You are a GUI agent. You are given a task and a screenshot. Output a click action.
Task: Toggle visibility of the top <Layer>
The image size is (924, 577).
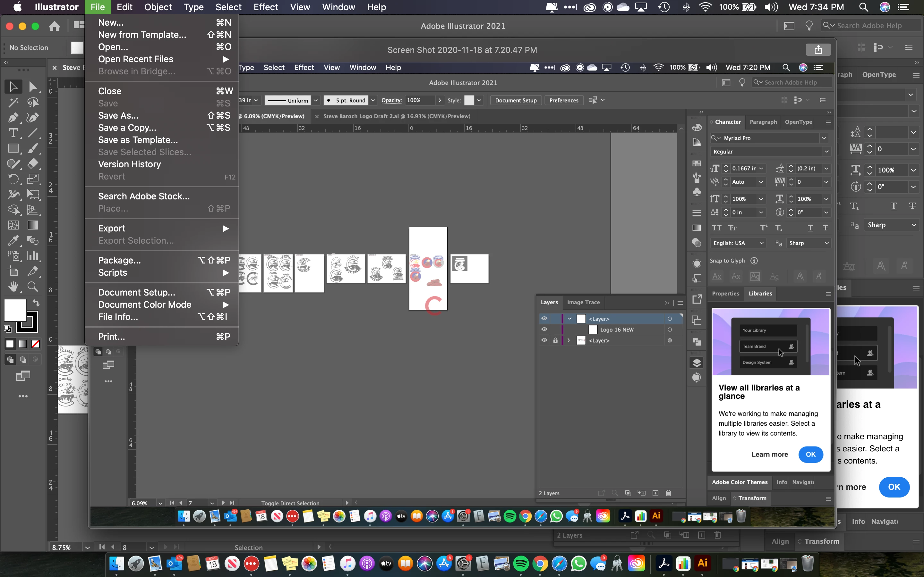click(544, 319)
